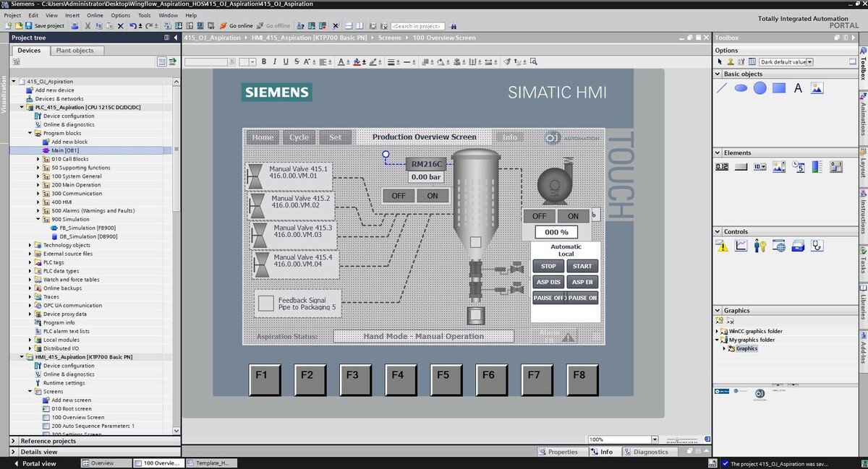
Task: Expand the PLC tags folder
Action: click(30, 262)
